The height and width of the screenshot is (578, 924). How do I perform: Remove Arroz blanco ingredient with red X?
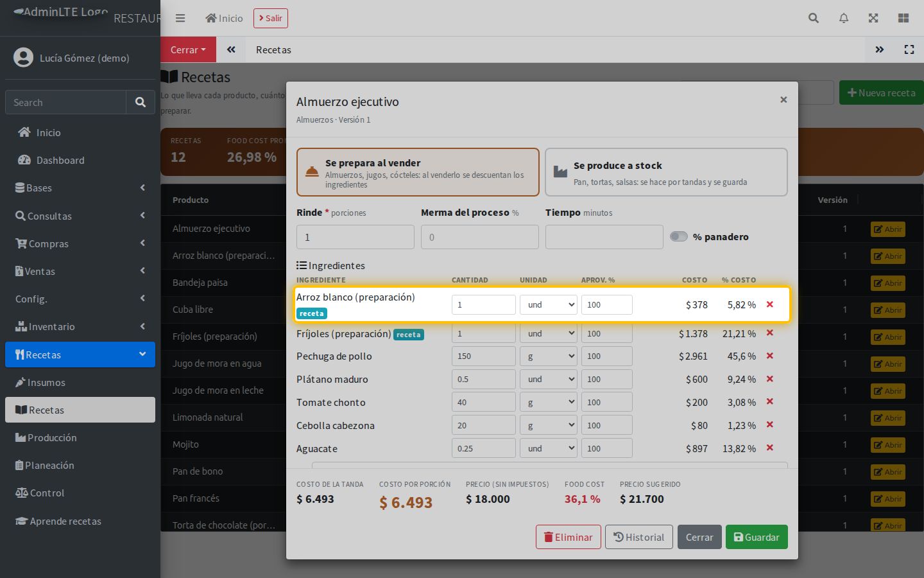pos(770,304)
